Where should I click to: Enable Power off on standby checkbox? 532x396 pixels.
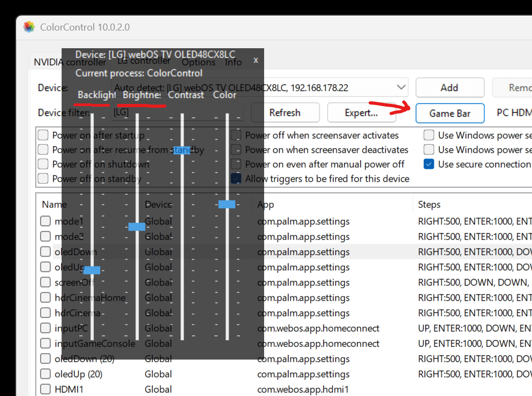[x=43, y=178]
